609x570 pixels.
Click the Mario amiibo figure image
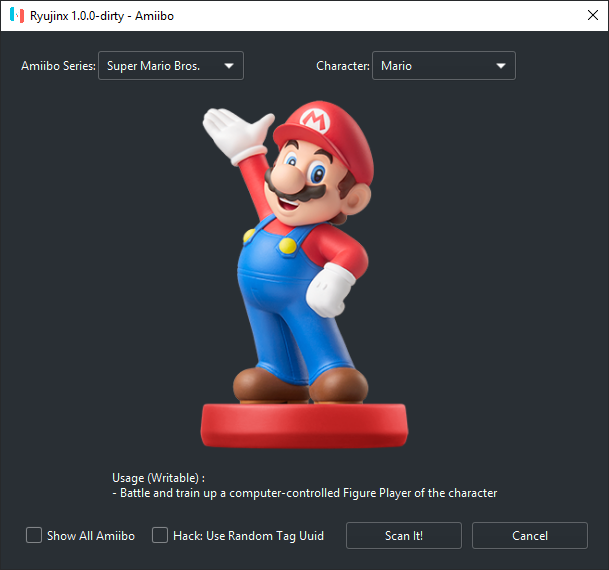(304, 274)
